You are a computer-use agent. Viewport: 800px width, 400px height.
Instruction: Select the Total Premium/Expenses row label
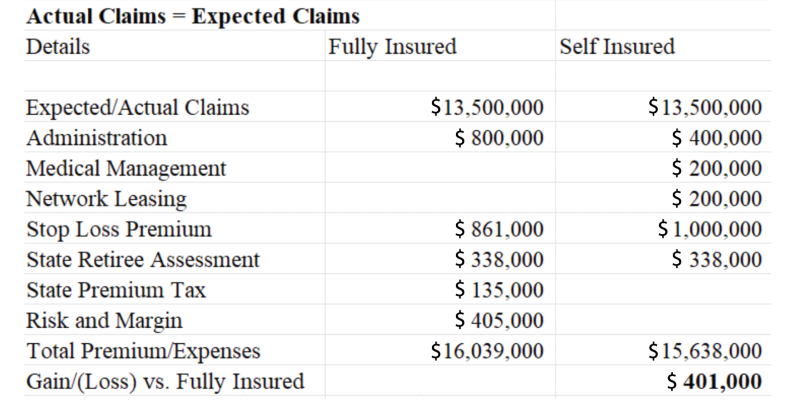pos(143,351)
